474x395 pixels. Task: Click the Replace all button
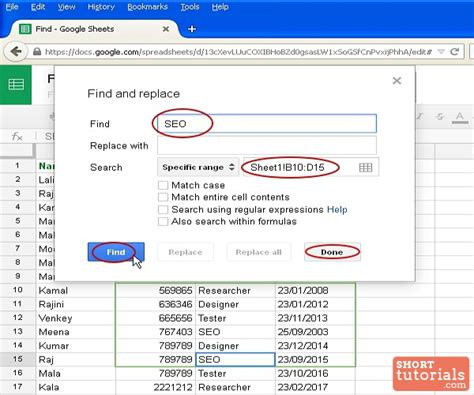click(x=259, y=252)
